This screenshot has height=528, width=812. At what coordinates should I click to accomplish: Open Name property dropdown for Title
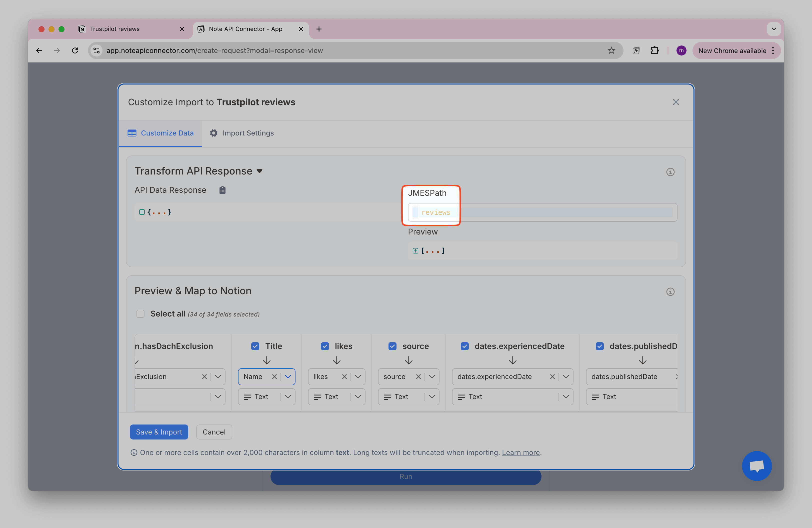(288, 376)
